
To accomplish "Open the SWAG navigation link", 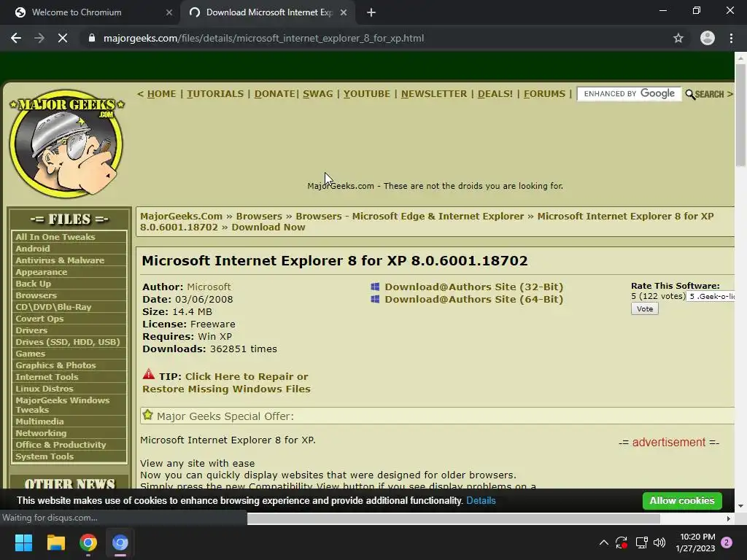I will [x=318, y=94].
